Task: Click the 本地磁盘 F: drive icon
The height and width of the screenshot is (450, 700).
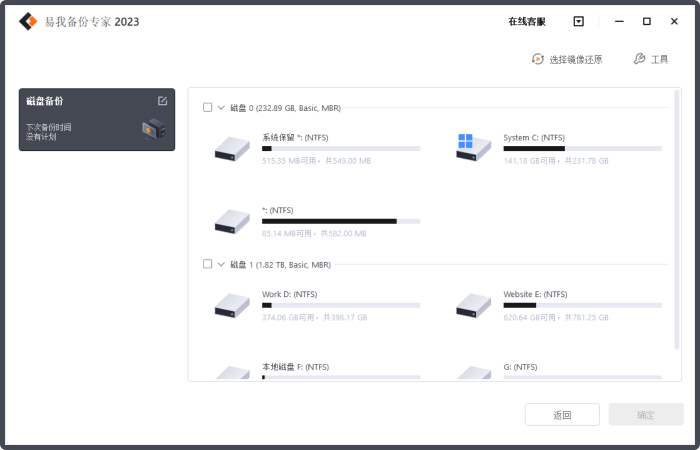Action: tap(232, 372)
